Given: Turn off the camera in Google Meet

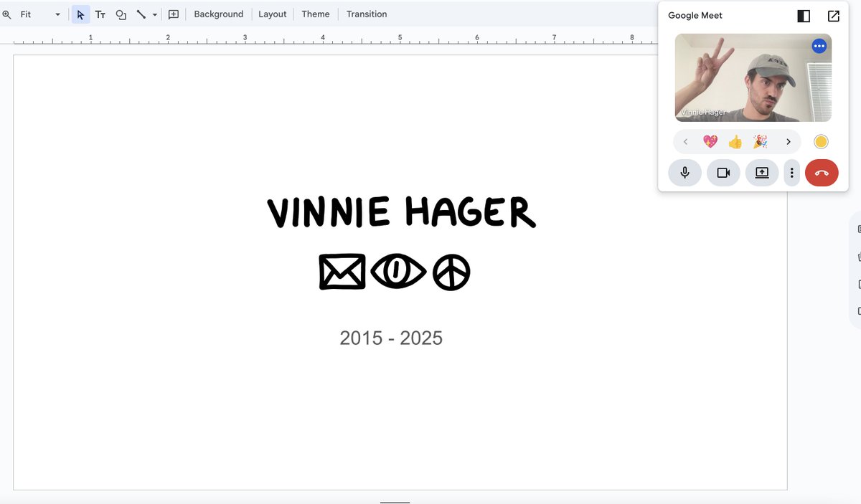Looking at the screenshot, I should pos(723,173).
